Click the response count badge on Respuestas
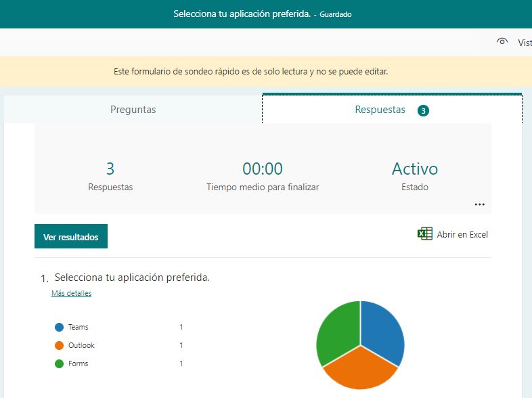The width and height of the screenshot is (532, 398). (x=424, y=110)
